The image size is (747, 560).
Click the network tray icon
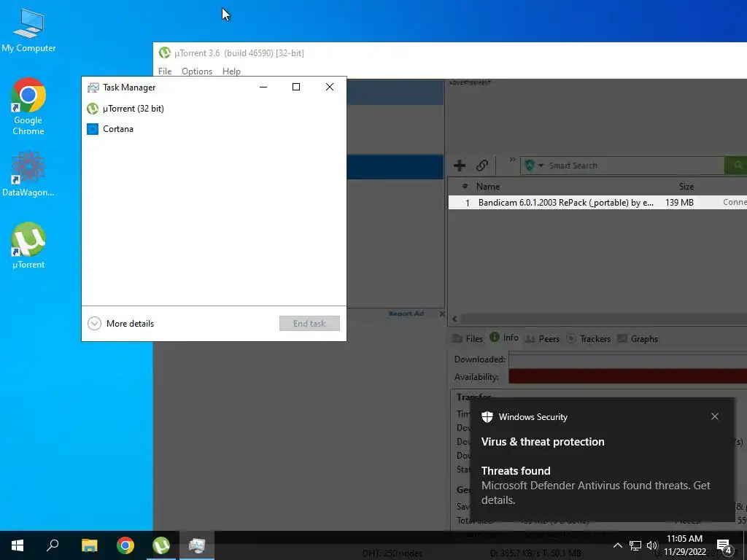click(x=635, y=545)
